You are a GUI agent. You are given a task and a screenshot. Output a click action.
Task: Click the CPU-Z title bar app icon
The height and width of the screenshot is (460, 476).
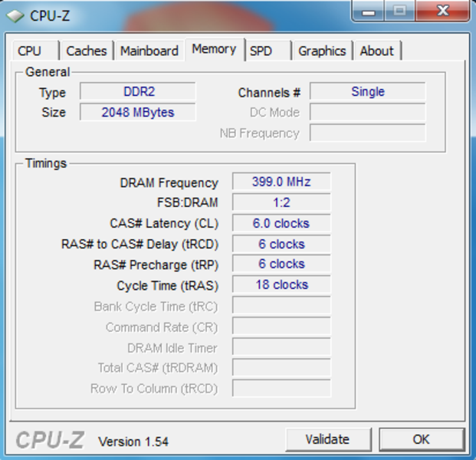pos(15,15)
